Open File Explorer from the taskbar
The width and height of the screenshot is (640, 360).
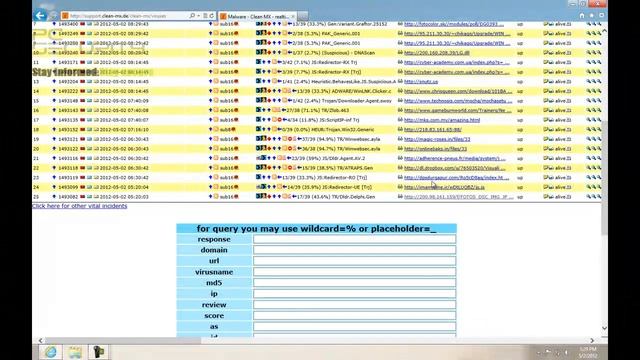pyautogui.click(x=75, y=352)
